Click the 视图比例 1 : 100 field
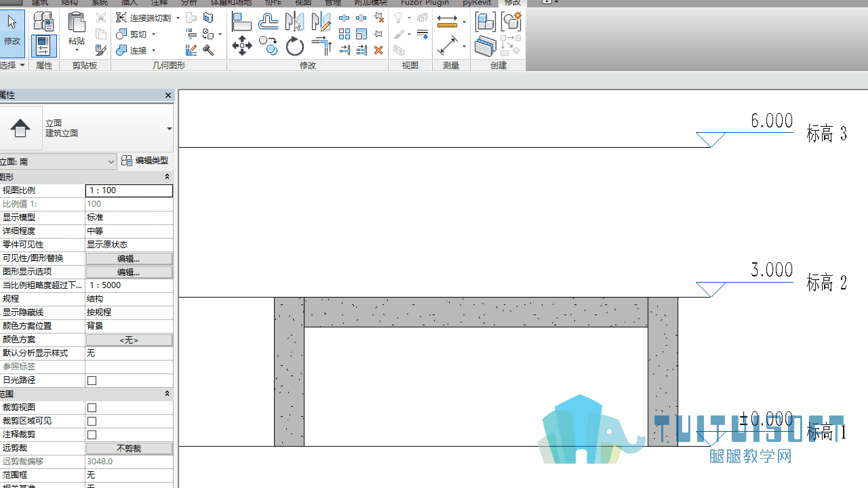The width and height of the screenshot is (868, 488). (129, 190)
